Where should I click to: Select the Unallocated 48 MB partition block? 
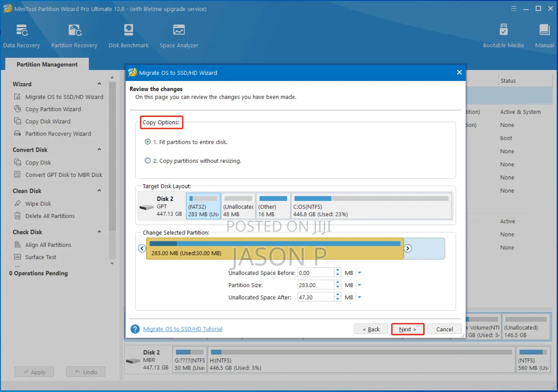238,206
